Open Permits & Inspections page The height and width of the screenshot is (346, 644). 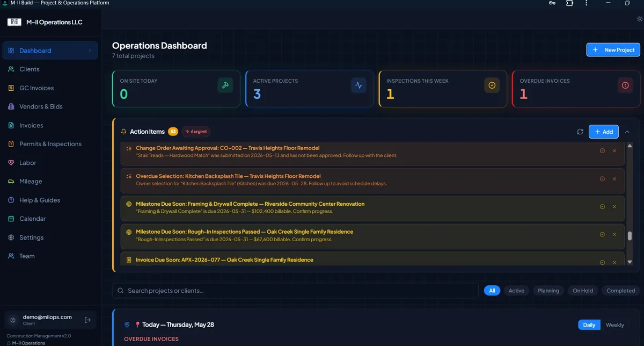(50, 144)
